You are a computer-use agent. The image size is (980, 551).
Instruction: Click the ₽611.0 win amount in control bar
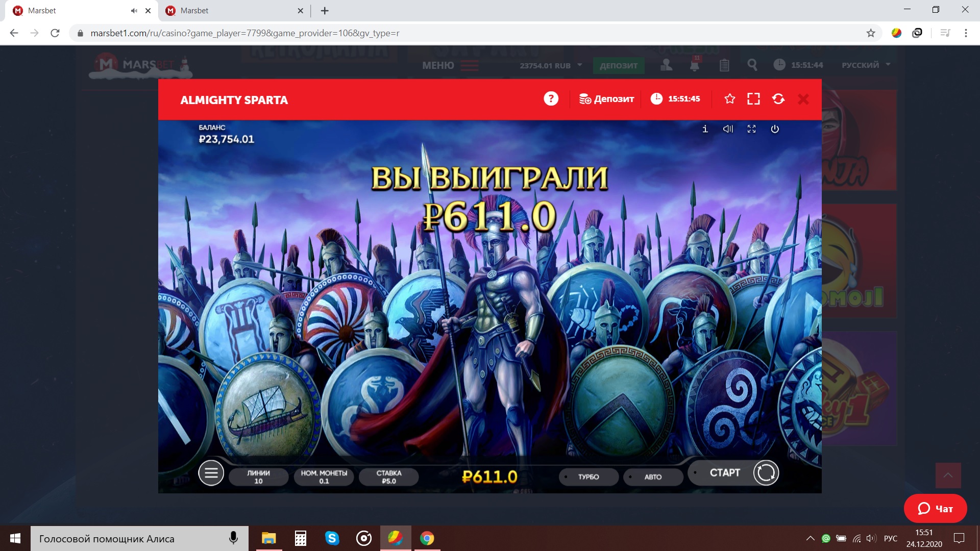(x=489, y=477)
